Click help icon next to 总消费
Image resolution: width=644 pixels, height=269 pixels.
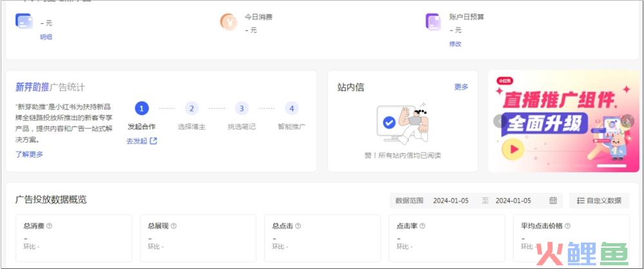pos(50,226)
